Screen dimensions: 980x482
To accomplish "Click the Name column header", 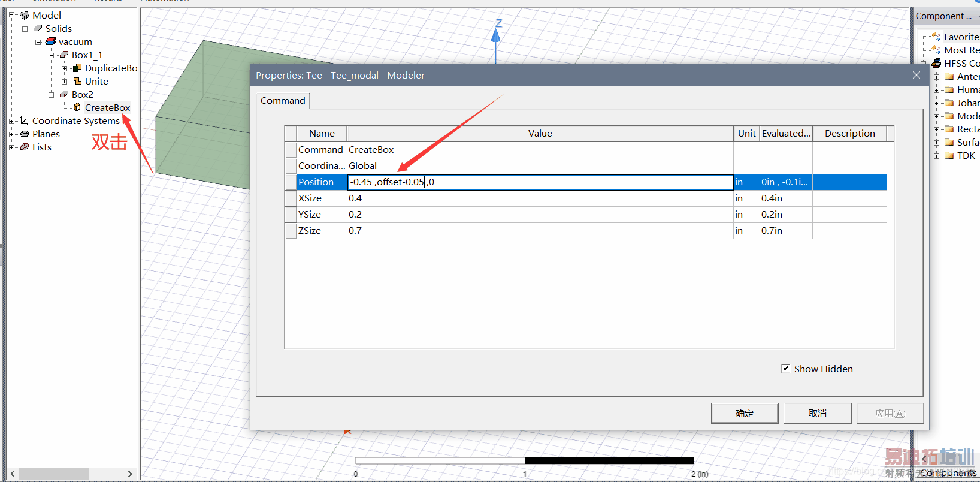I will pyautogui.click(x=322, y=133).
